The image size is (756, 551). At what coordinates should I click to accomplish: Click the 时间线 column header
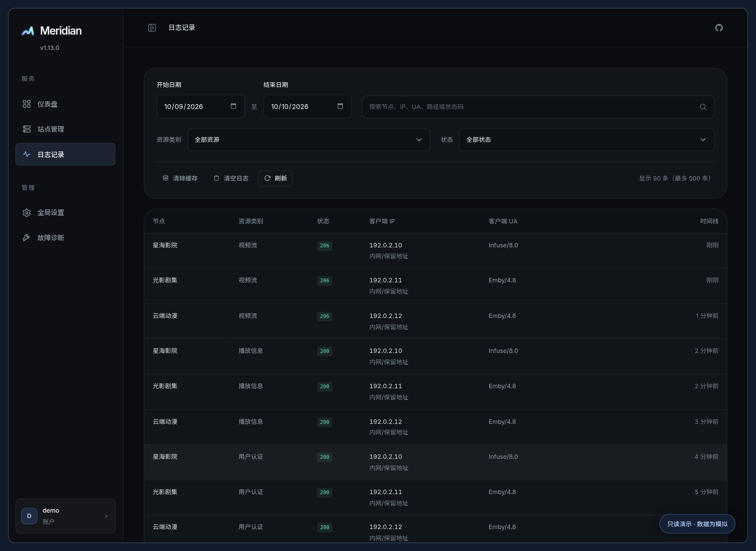pyautogui.click(x=709, y=221)
